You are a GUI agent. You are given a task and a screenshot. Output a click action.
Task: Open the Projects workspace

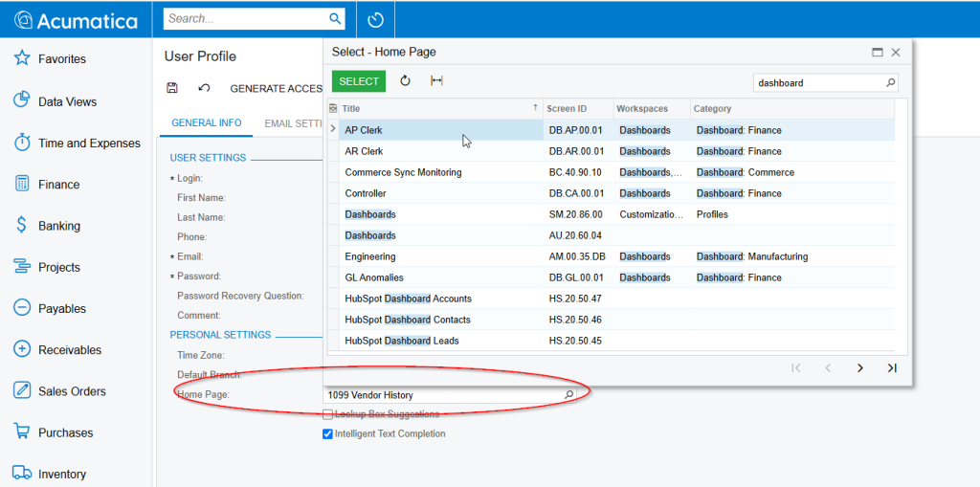(47, 267)
